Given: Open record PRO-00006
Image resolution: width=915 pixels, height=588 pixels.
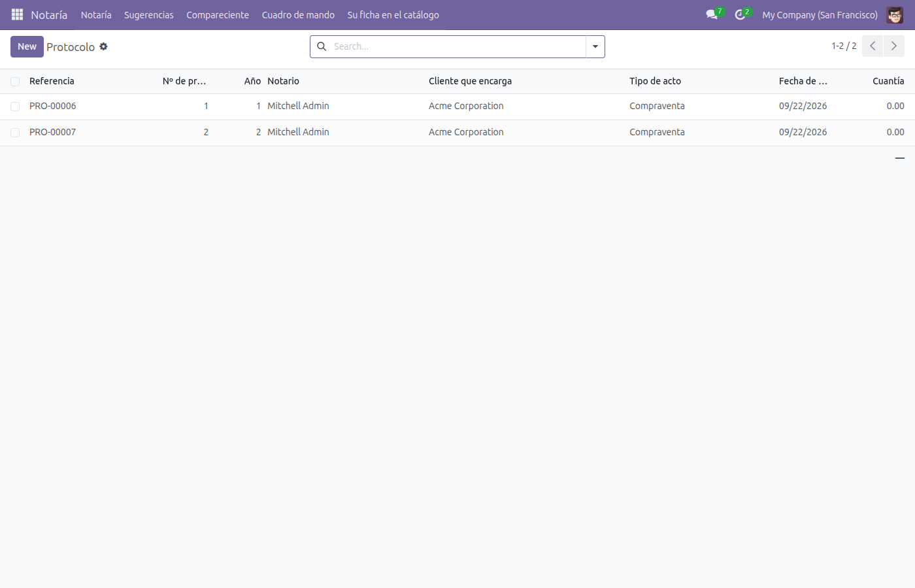Looking at the screenshot, I should click(x=52, y=106).
